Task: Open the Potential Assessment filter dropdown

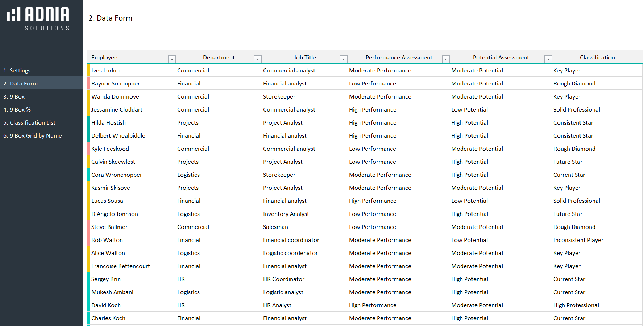Action: click(548, 59)
